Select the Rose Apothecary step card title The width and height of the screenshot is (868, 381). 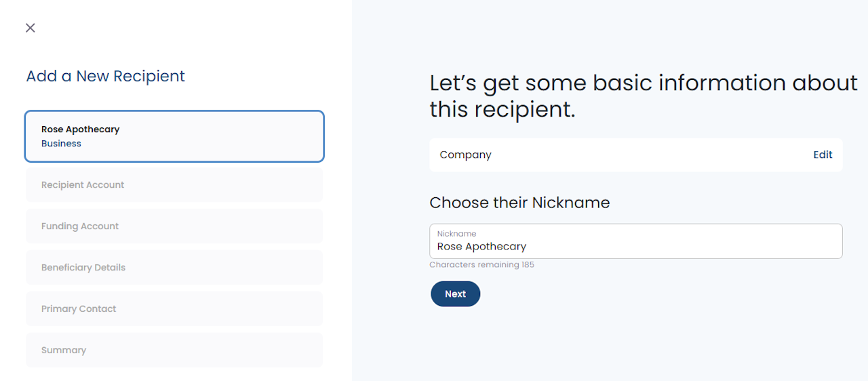[x=80, y=129]
